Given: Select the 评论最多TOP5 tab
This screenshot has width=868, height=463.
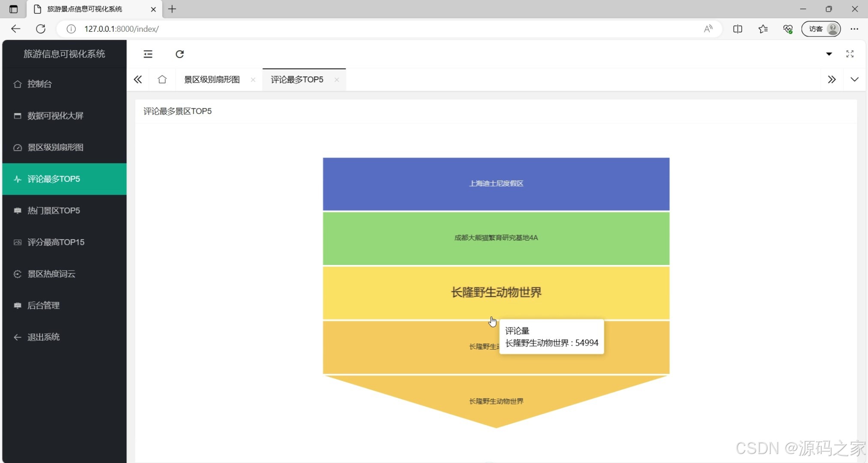Looking at the screenshot, I should tap(296, 79).
